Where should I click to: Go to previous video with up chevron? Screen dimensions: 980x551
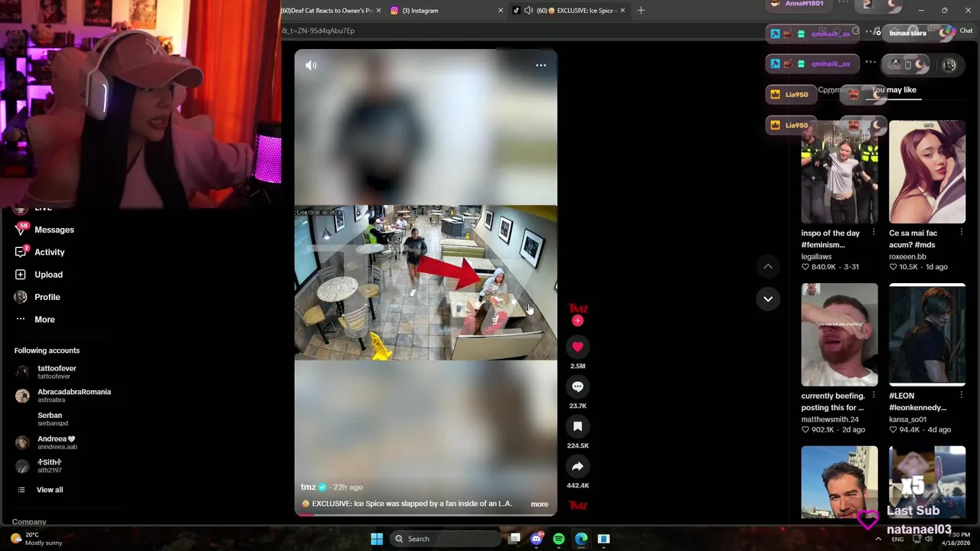pos(768,266)
